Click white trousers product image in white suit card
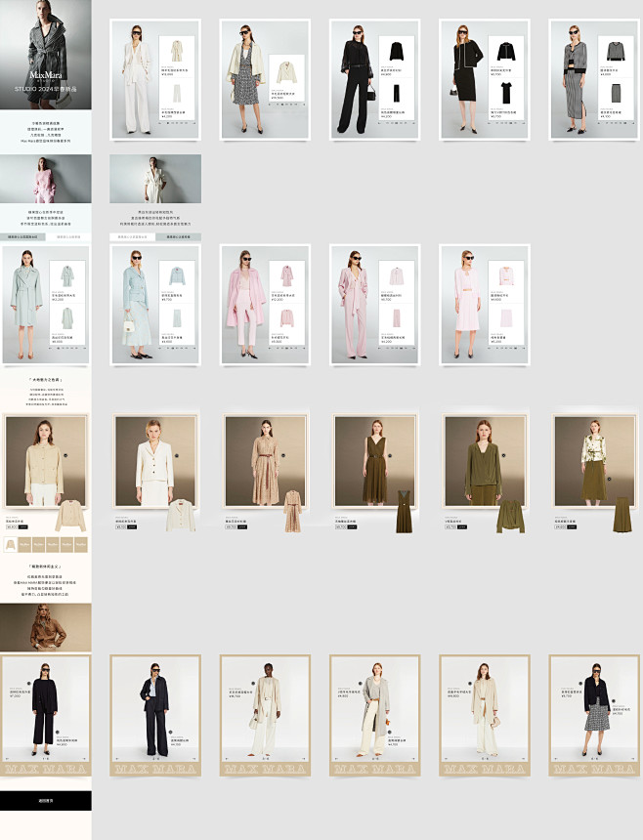This screenshot has height=840, width=643. tap(176, 93)
